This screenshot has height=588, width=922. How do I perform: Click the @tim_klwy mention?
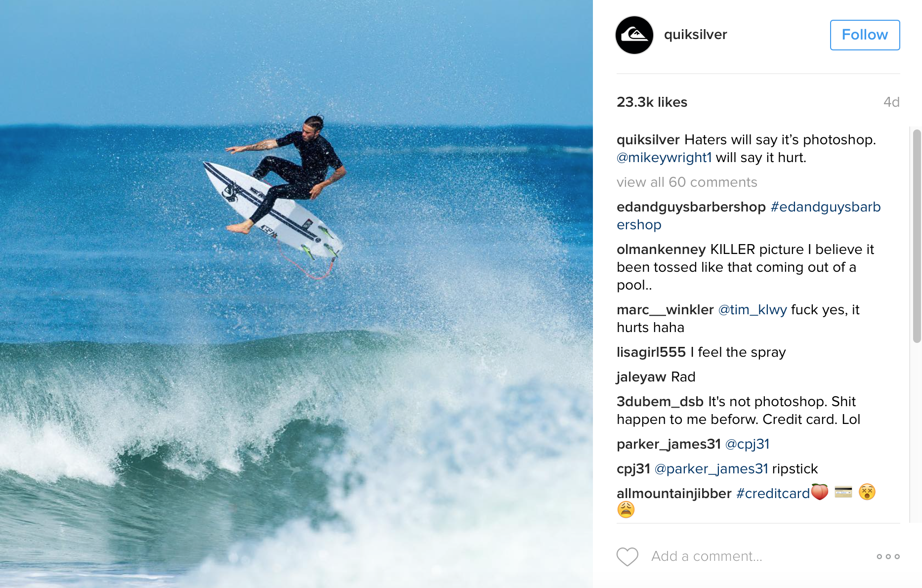pos(752,310)
